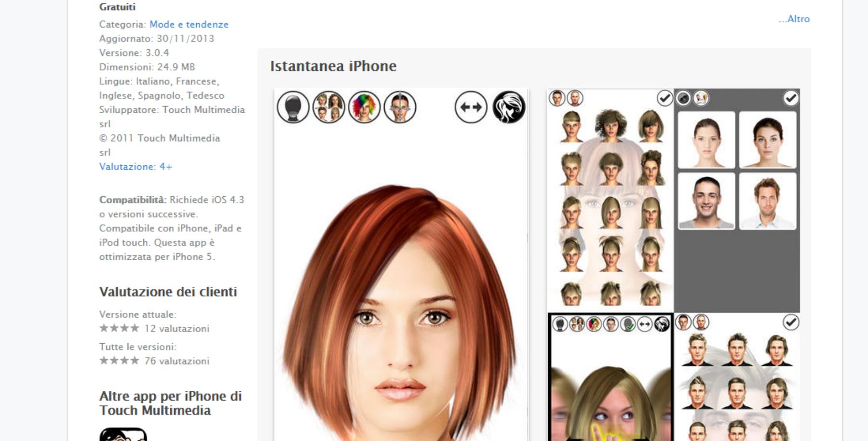Click the 12 valutazioni count
The width and height of the screenshot is (868, 441).
177,329
